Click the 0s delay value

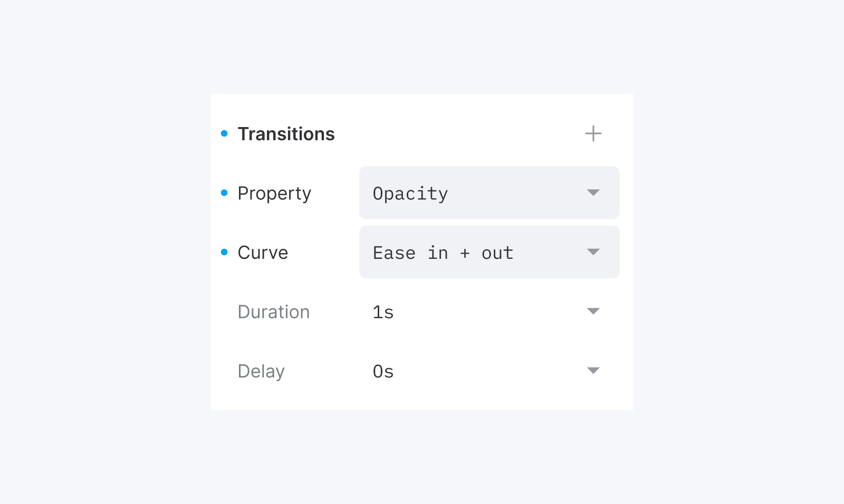point(383,371)
